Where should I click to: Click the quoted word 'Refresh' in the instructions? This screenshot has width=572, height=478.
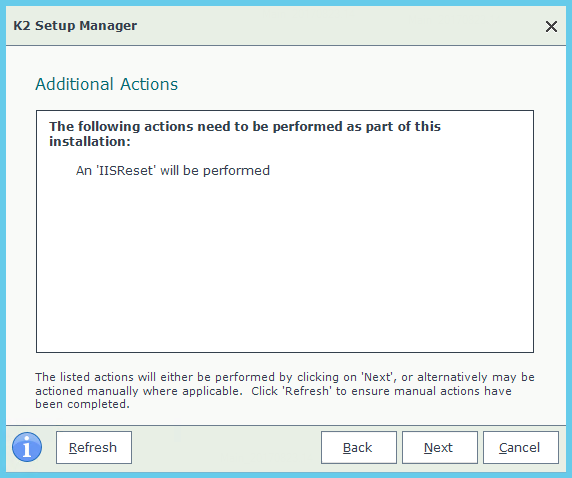307,391
